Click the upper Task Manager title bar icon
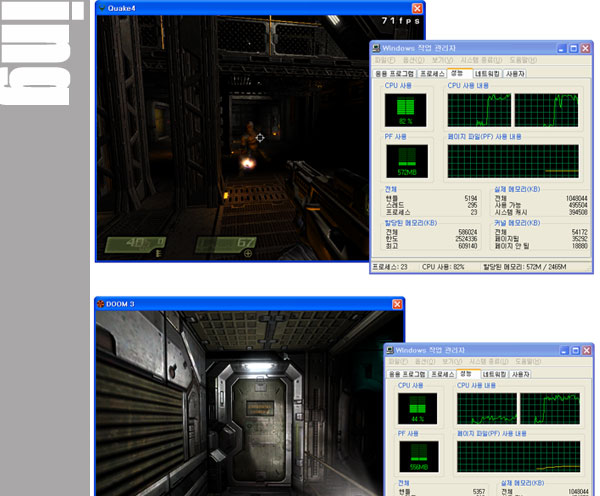The width and height of the screenshot is (600, 496). coord(377,47)
